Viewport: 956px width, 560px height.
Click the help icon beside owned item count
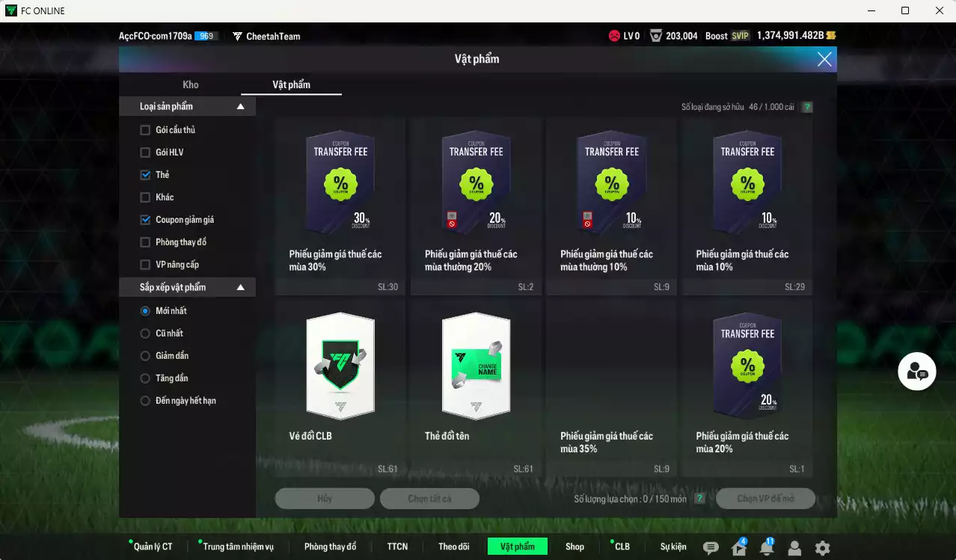(x=807, y=107)
